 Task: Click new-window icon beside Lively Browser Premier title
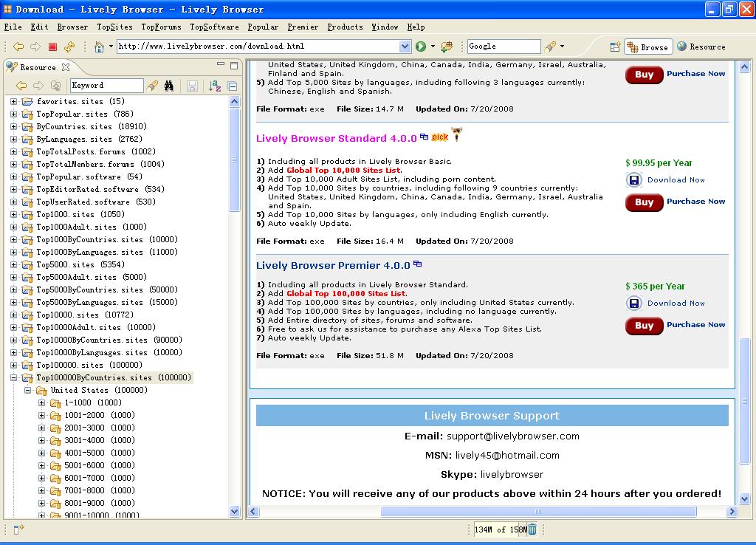(x=418, y=264)
